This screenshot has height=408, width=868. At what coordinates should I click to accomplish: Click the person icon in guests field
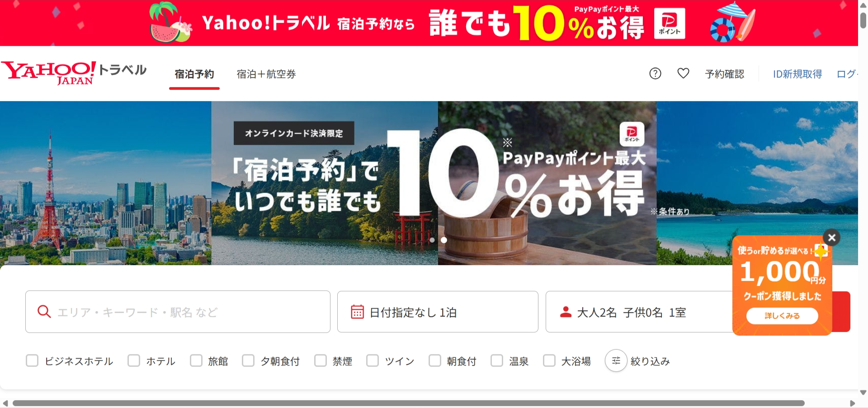(x=566, y=312)
